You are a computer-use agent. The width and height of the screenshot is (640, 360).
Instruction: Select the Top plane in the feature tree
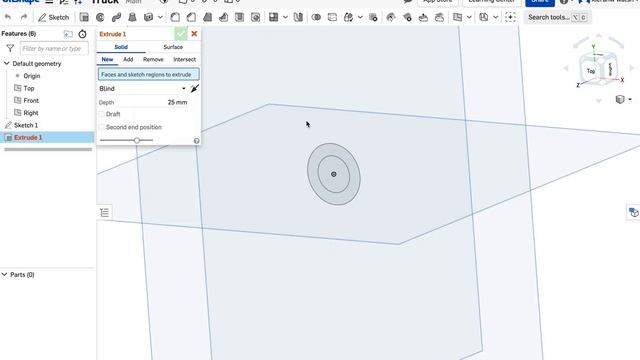pyautogui.click(x=29, y=88)
